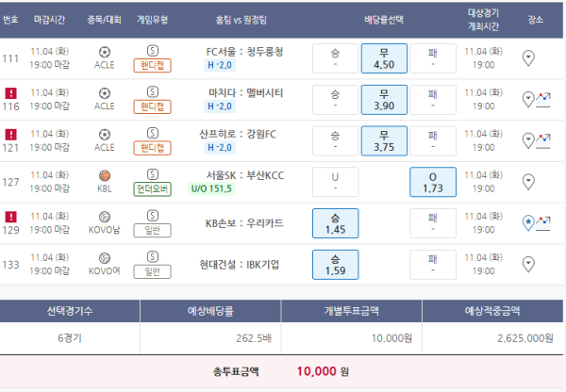Click the red alert icon above number 116

11,92
